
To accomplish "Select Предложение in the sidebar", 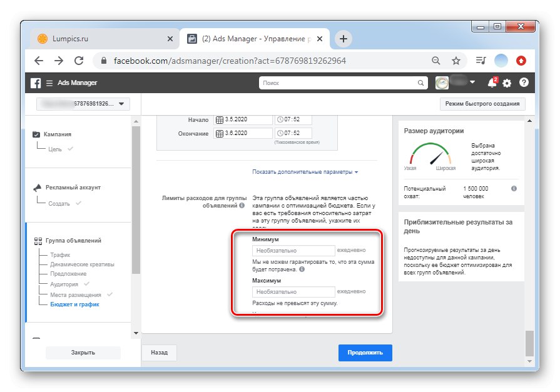I will [x=68, y=274].
